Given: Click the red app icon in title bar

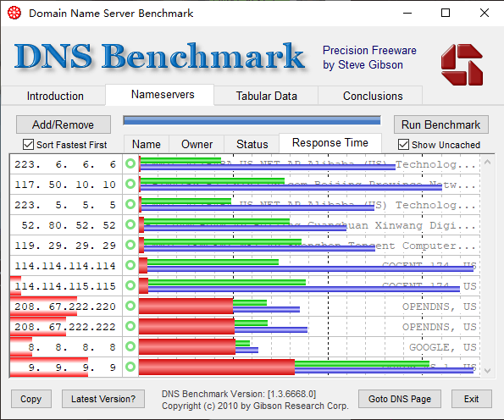Looking at the screenshot, I should (x=14, y=13).
